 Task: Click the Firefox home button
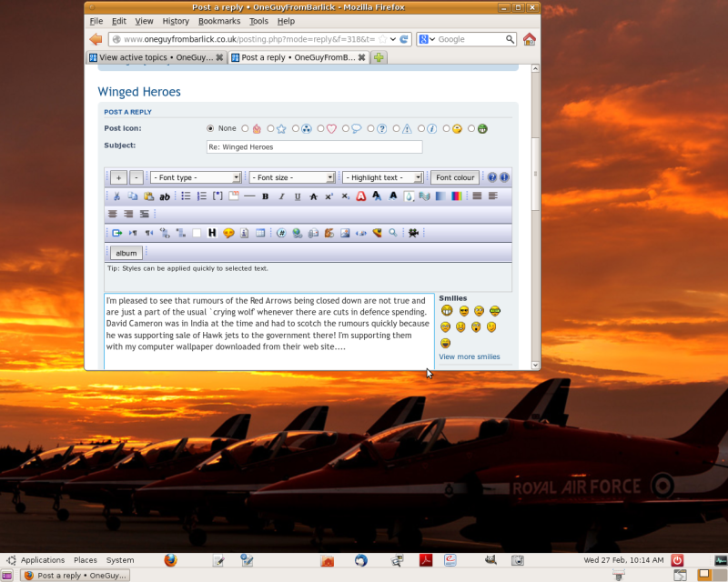point(529,39)
